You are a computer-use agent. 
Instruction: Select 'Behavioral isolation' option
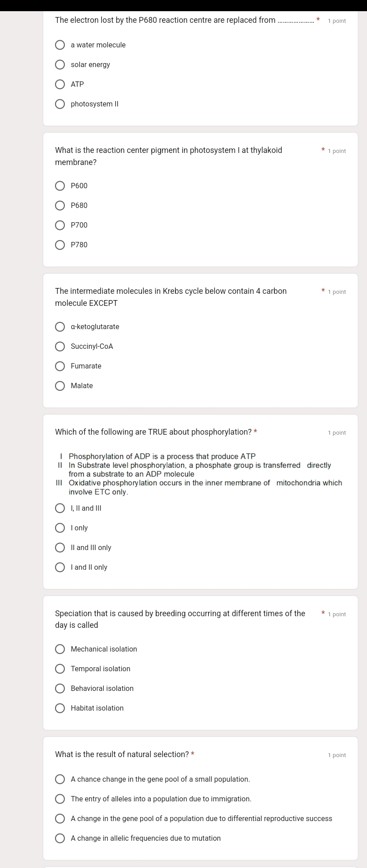click(60, 689)
